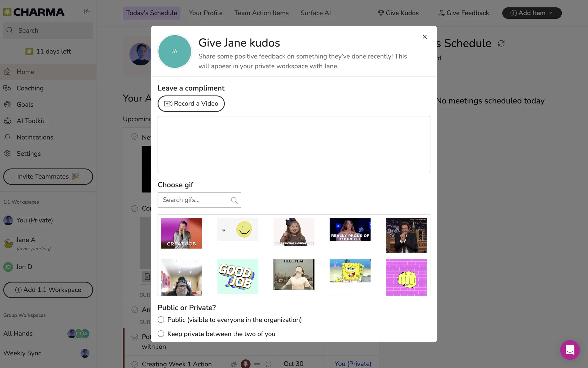
Task: Open Goals from sidebar
Action: coord(25,105)
